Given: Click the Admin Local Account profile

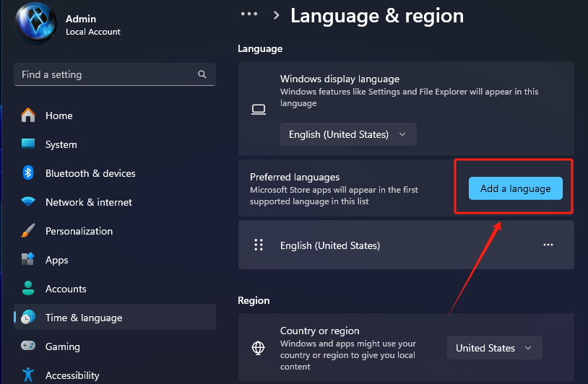Looking at the screenshot, I should tap(69, 24).
